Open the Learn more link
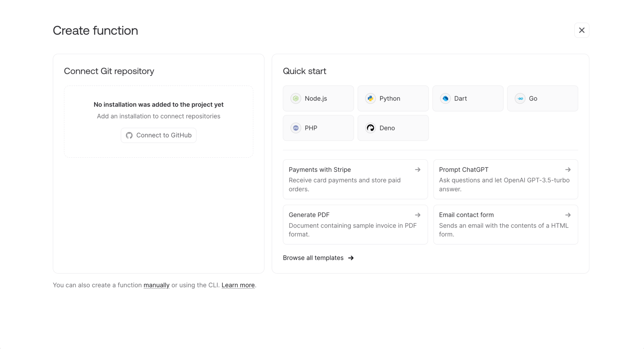 pos(238,285)
